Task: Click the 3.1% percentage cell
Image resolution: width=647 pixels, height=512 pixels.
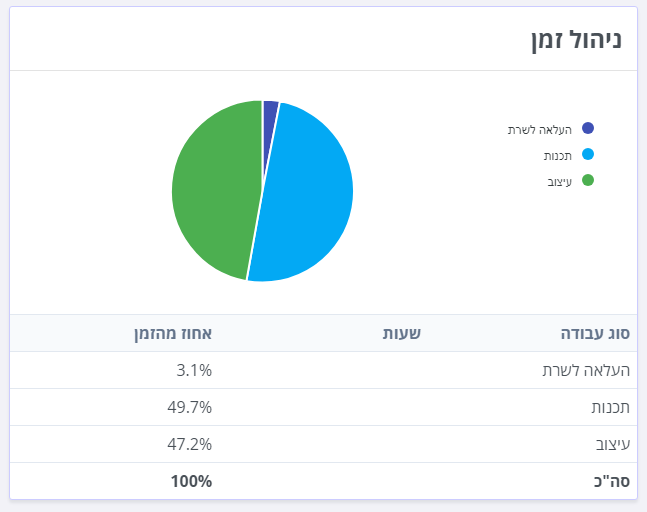Action: tap(194, 370)
